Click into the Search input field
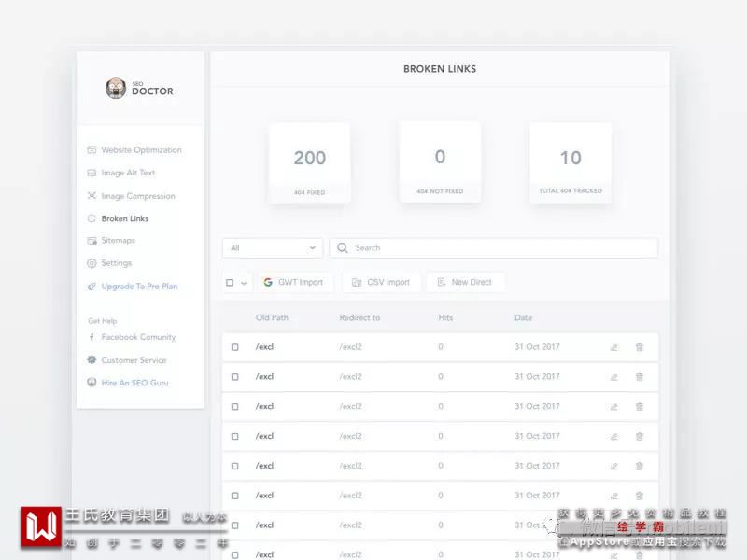Screen dimensions: 747x560 pos(494,247)
